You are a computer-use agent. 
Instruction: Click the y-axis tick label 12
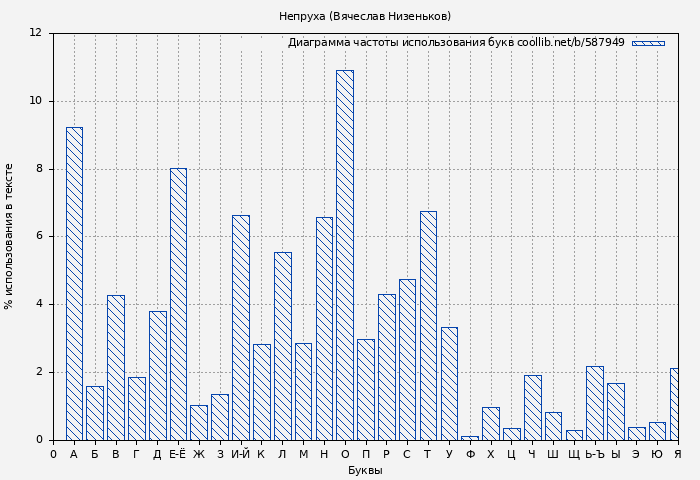(x=36, y=33)
